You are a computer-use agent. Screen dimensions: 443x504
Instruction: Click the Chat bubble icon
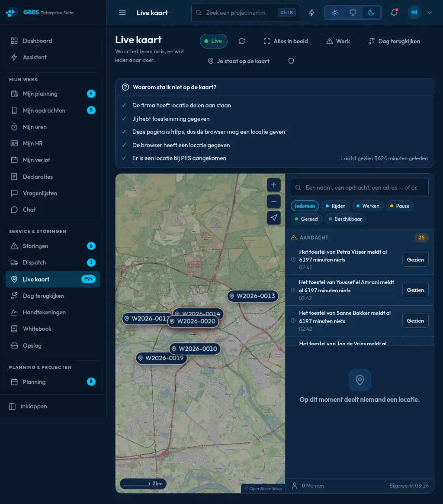click(x=14, y=210)
